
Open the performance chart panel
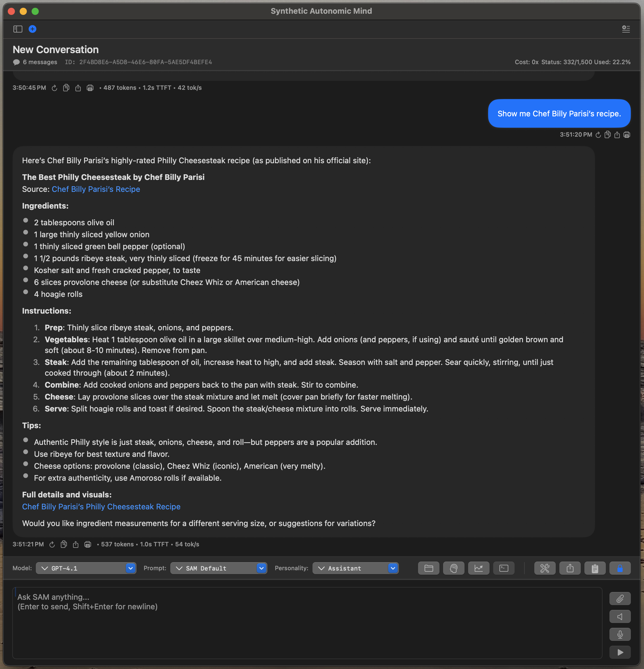click(x=479, y=568)
